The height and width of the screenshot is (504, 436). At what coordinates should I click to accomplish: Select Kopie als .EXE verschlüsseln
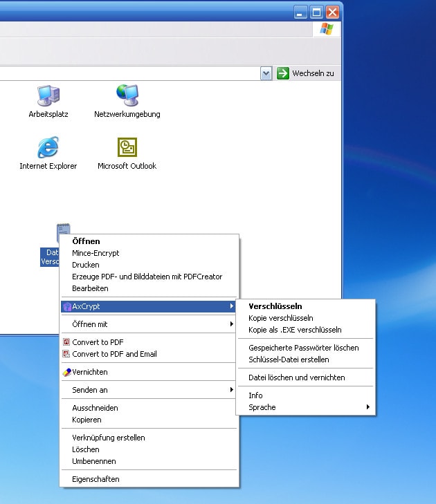(306, 330)
